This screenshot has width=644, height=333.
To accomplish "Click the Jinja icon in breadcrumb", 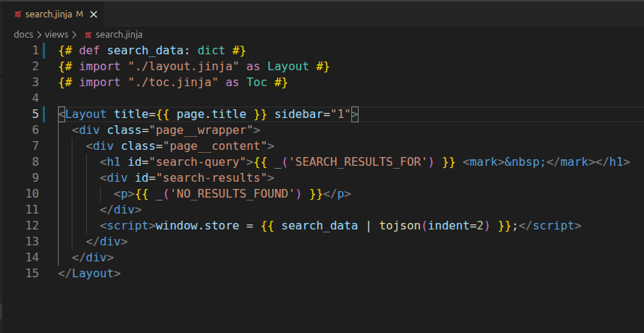I will click(88, 35).
